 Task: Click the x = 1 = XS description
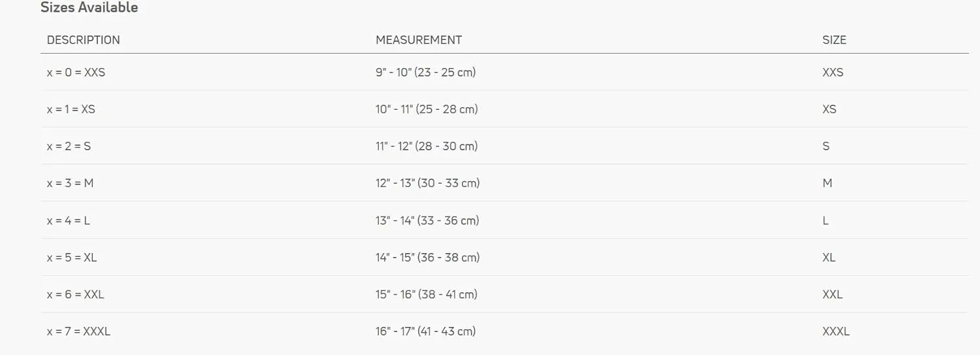(x=71, y=109)
